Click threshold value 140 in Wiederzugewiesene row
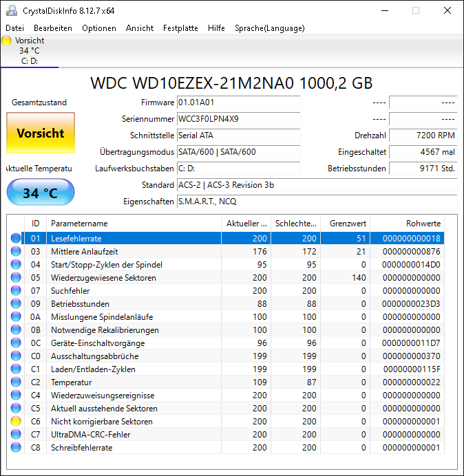This screenshot has width=464, height=476. 359,277
